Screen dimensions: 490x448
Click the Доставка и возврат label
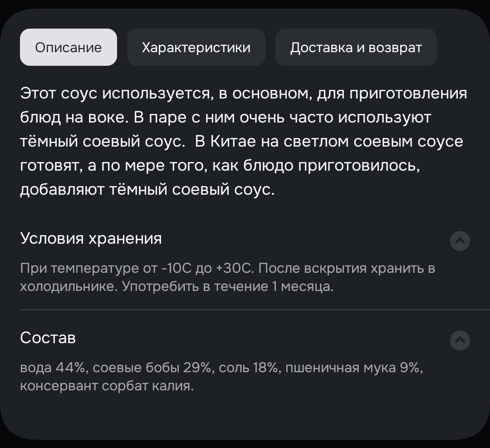[356, 47]
